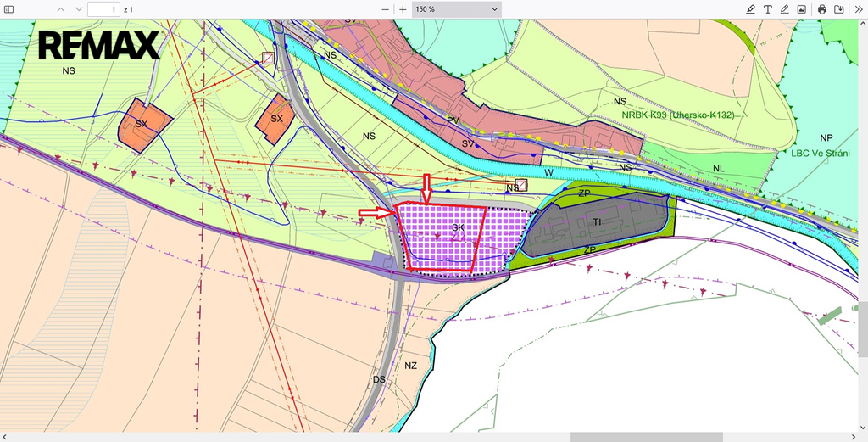This screenshot has height=442, width=868.
Task: Select the Highlight tool
Action: tap(750, 9)
